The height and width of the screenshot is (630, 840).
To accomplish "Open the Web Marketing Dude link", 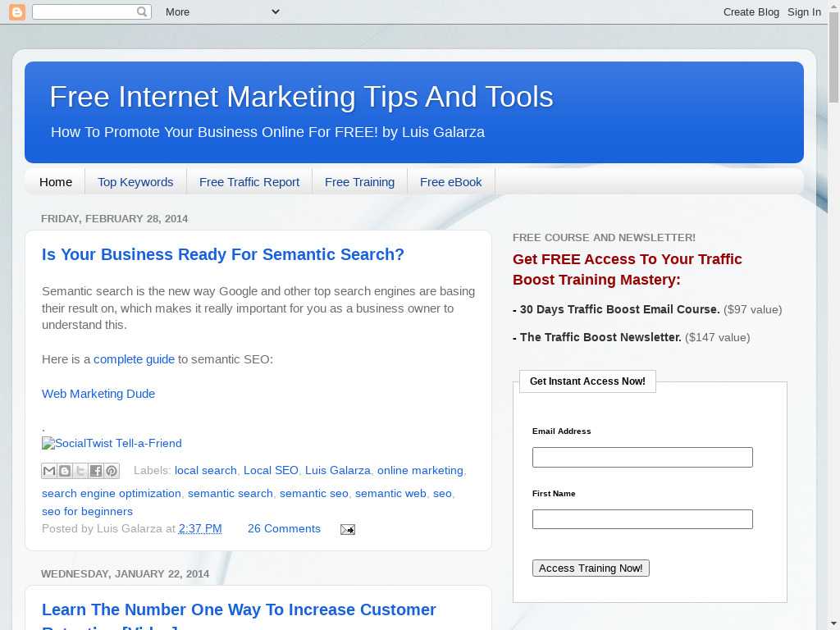I will pyautogui.click(x=98, y=394).
